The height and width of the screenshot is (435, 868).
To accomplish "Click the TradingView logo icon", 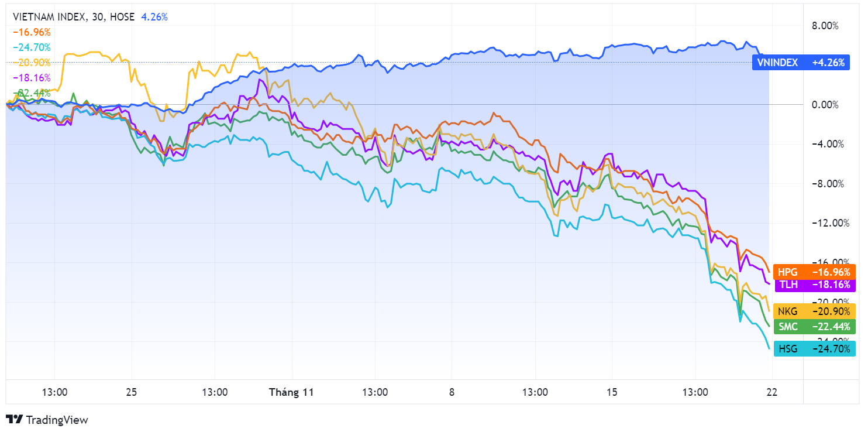I will (15, 419).
